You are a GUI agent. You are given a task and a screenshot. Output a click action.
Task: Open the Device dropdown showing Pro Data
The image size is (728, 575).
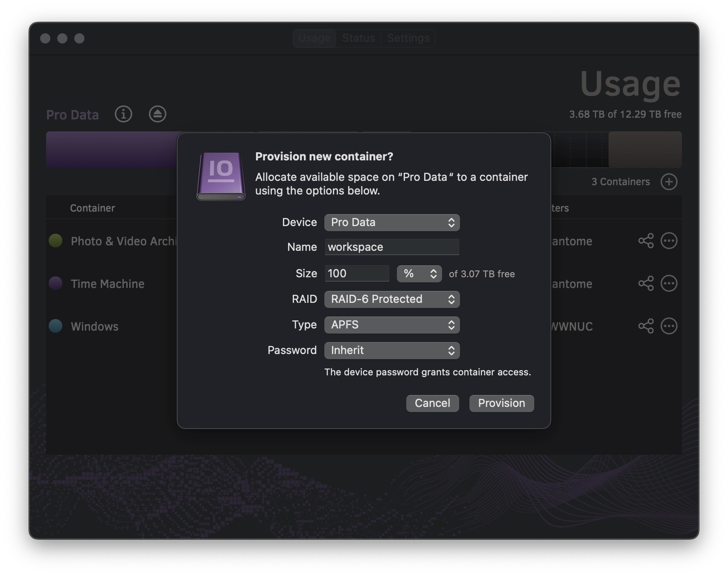[392, 223]
